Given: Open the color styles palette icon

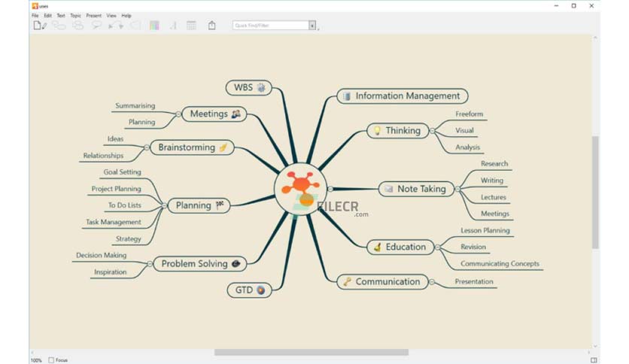Looking at the screenshot, I should (x=154, y=26).
